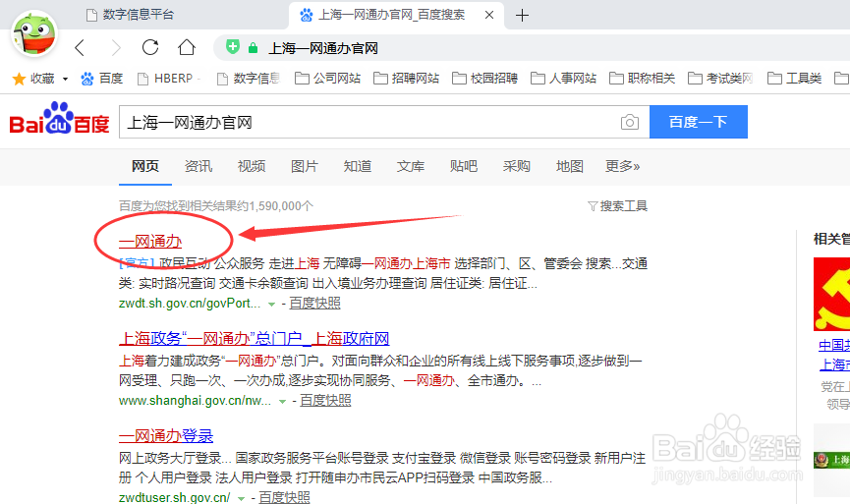Expand the 更多» search categories

[622, 166]
